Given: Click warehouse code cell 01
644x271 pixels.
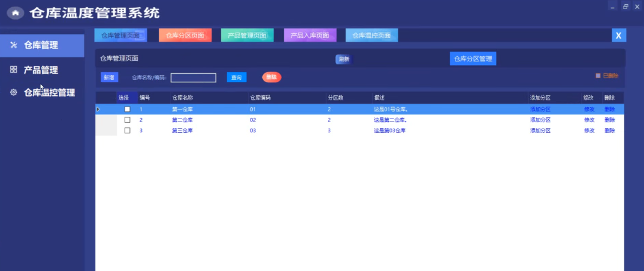Looking at the screenshot, I should click(253, 110).
